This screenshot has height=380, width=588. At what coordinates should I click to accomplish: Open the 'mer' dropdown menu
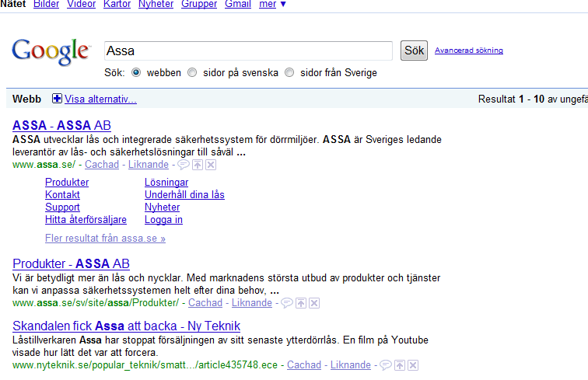[x=273, y=4]
